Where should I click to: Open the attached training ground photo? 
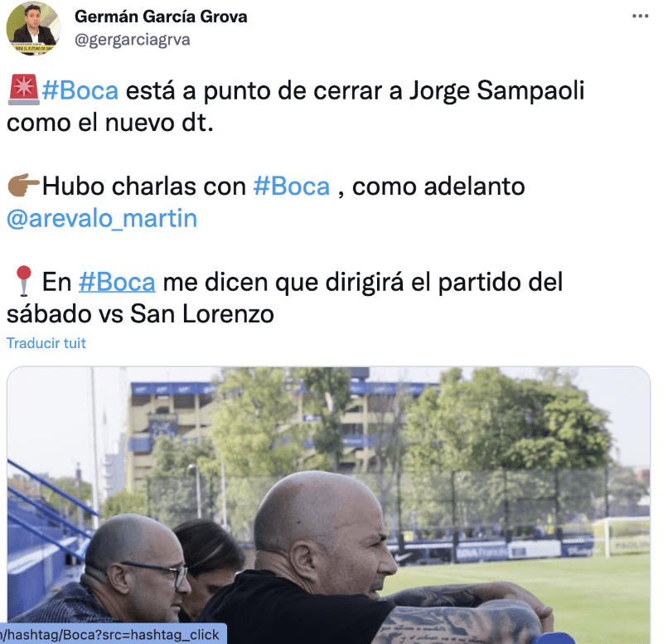tap(328, 505)
